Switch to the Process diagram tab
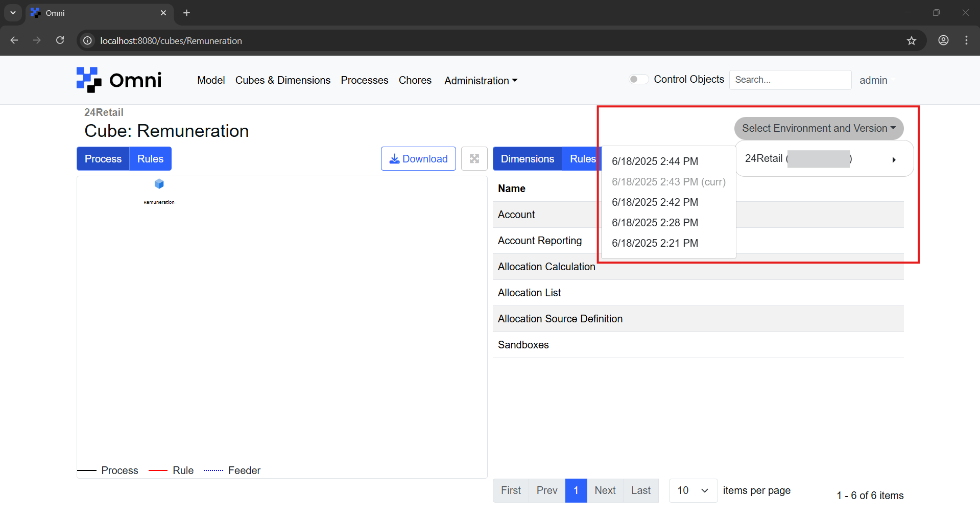The height and width of the screenshot is (520, 980). point(103,159)
